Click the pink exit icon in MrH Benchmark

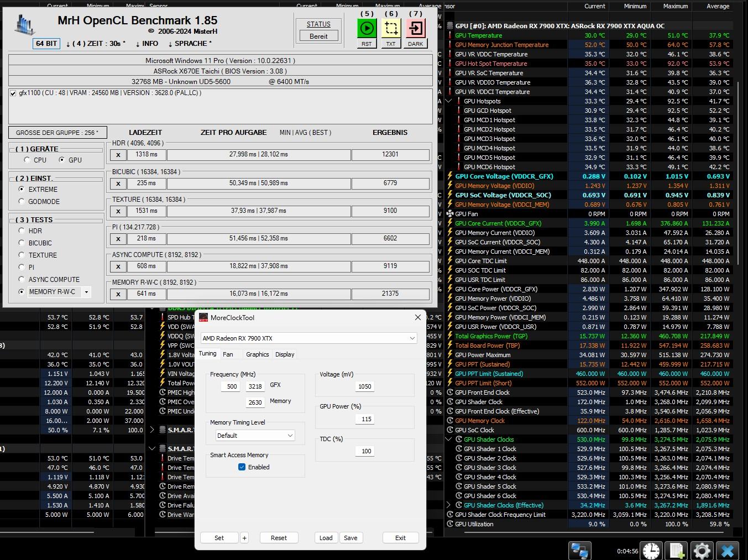415,28
